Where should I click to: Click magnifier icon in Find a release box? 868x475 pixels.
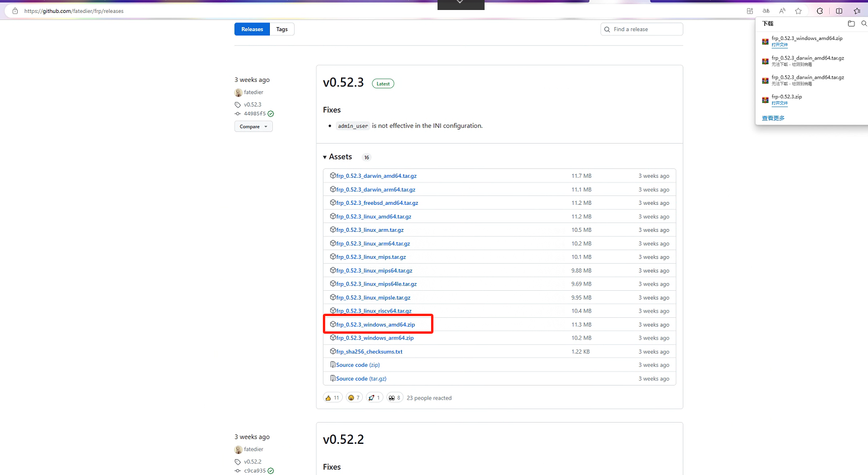607,29
